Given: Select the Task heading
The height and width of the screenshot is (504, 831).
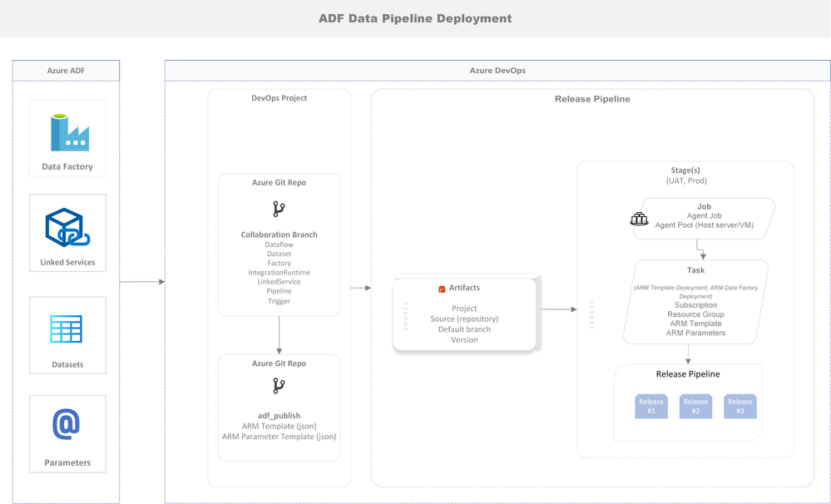Looking at the screenshot, I should [x=696, y=270].
